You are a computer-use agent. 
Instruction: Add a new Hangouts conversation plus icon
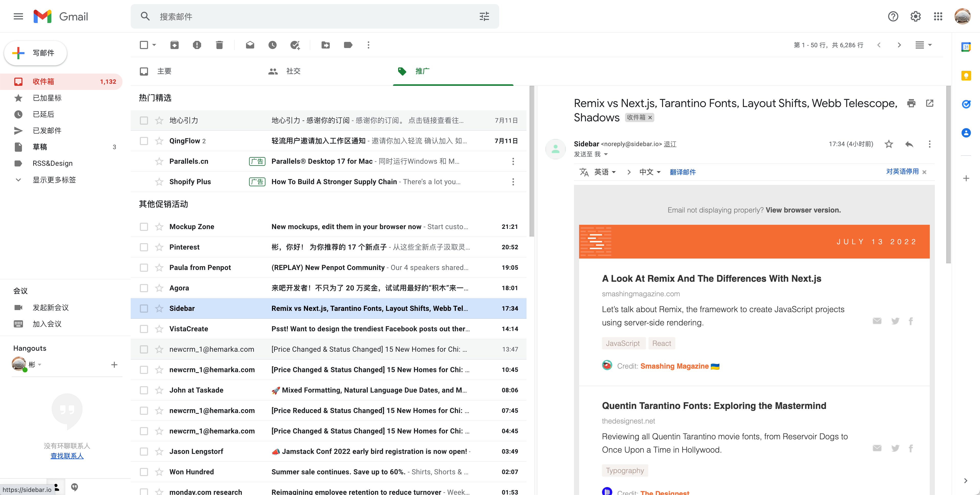(x=114, y=365)
